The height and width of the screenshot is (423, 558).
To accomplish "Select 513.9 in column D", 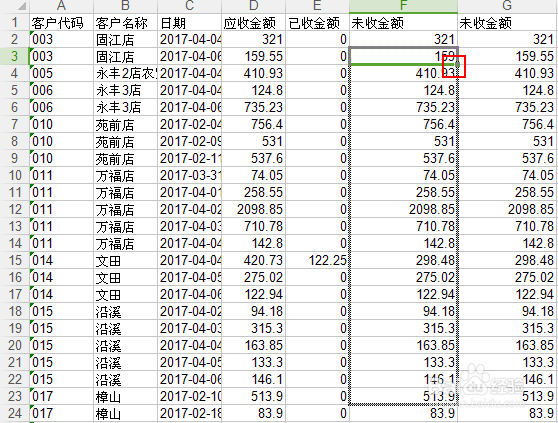I will 253,396.
